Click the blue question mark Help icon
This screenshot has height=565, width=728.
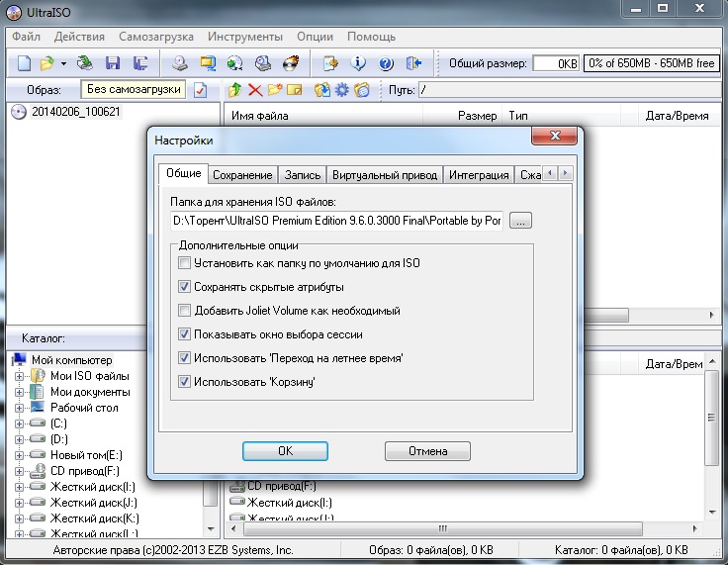[x=386, y=63]
